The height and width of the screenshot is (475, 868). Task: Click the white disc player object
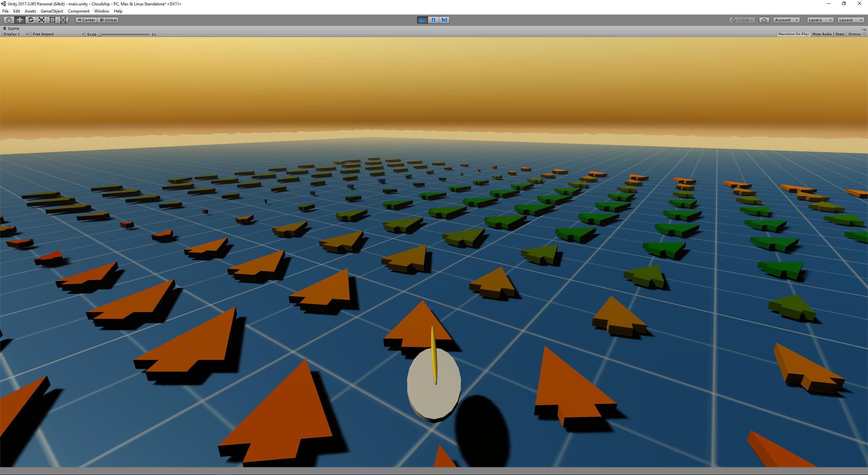click(x=434, y=385)
